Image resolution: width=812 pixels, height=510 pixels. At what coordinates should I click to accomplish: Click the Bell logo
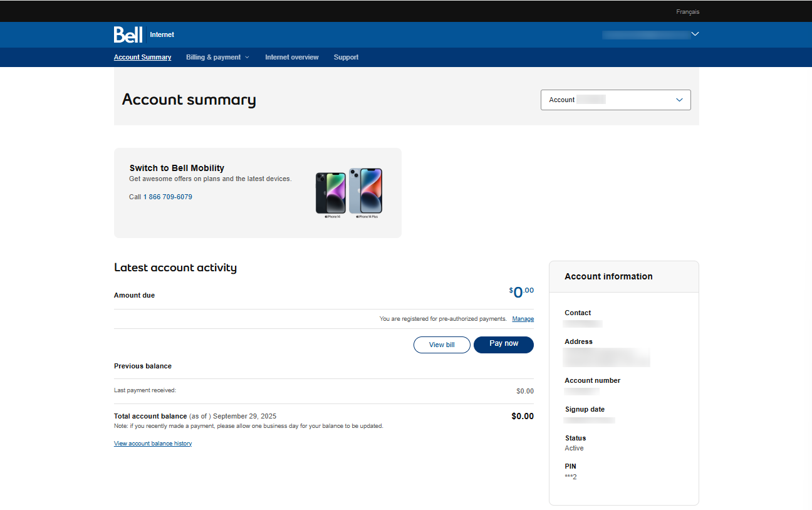pos(128,34)
